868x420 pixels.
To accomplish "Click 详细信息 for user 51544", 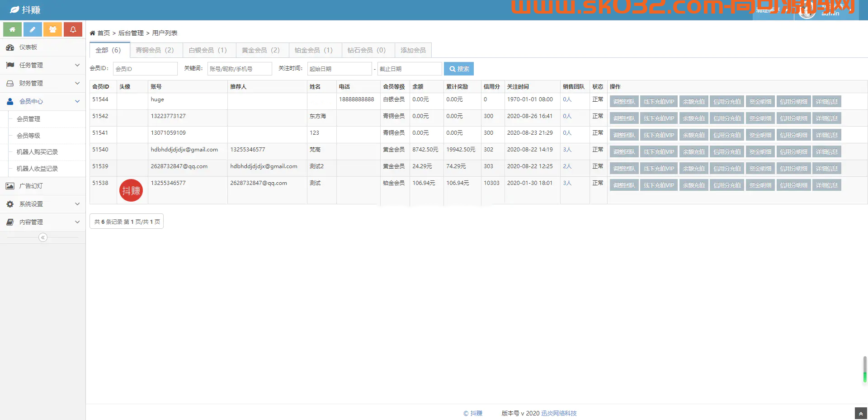I will (827, 102).
